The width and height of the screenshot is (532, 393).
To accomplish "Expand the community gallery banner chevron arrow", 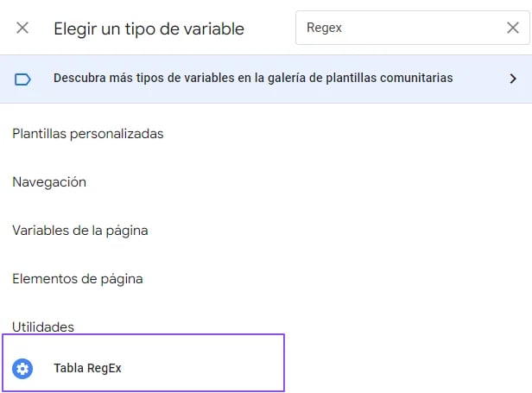I will pos(513,79).
